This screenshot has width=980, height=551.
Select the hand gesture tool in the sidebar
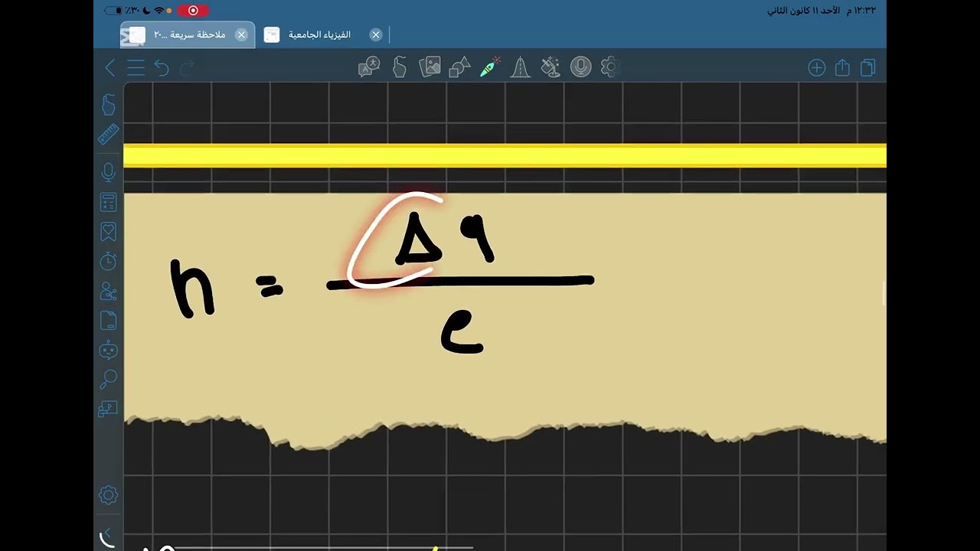[108, 106]
